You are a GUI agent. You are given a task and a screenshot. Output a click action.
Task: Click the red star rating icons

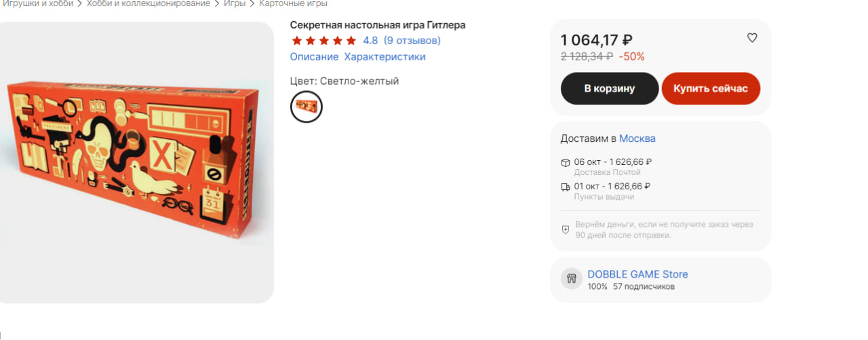pyautogui.click(x=323, y=41)
